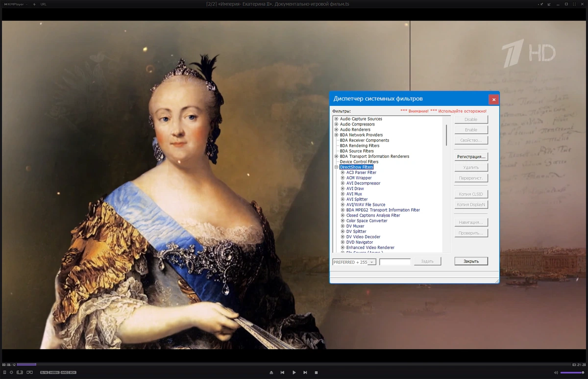The height and width of the screenshot is (379, 588).
Task: Mute audio with the speaker icon
Action: (556, 373)
